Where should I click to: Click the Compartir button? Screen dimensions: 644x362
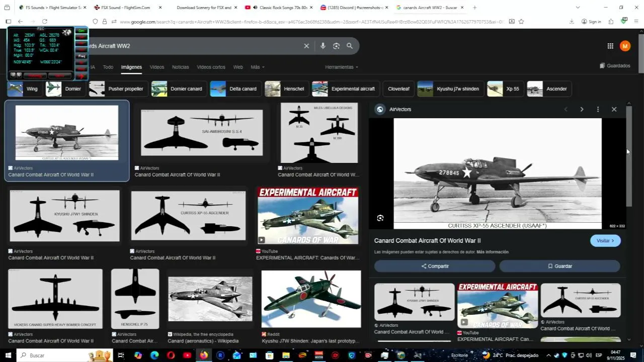point(435,266)
